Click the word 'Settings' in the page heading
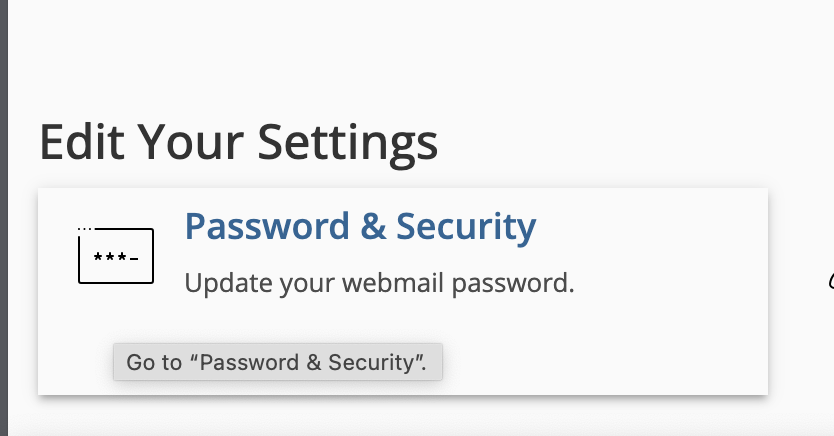Screen dimensions: 834x436 348,142
